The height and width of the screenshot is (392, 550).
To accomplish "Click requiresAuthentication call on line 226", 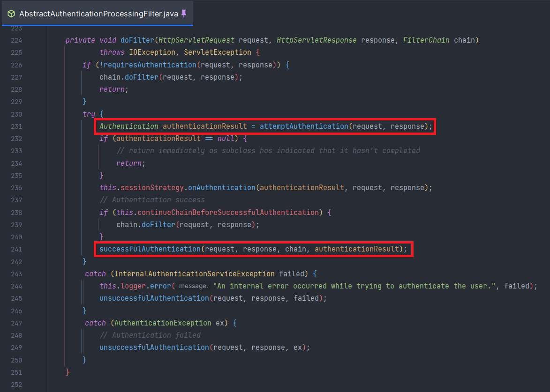I will (x=150, y=65).
